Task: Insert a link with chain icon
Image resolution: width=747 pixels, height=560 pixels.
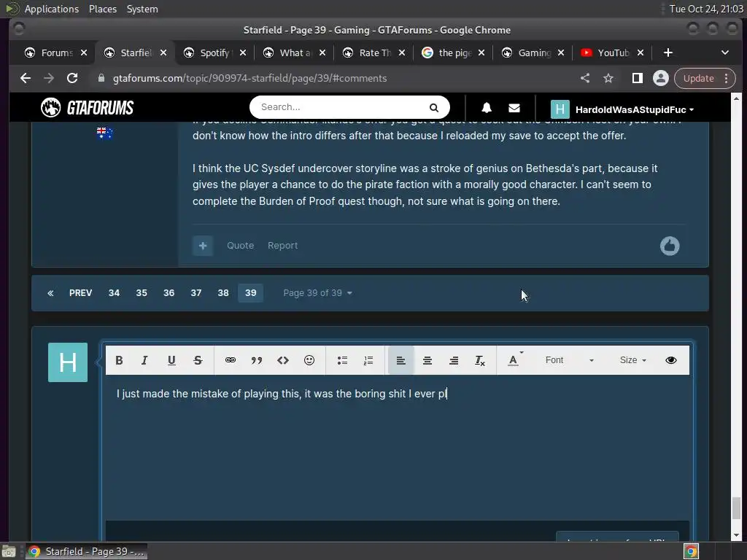Action: tap(230, 360)
